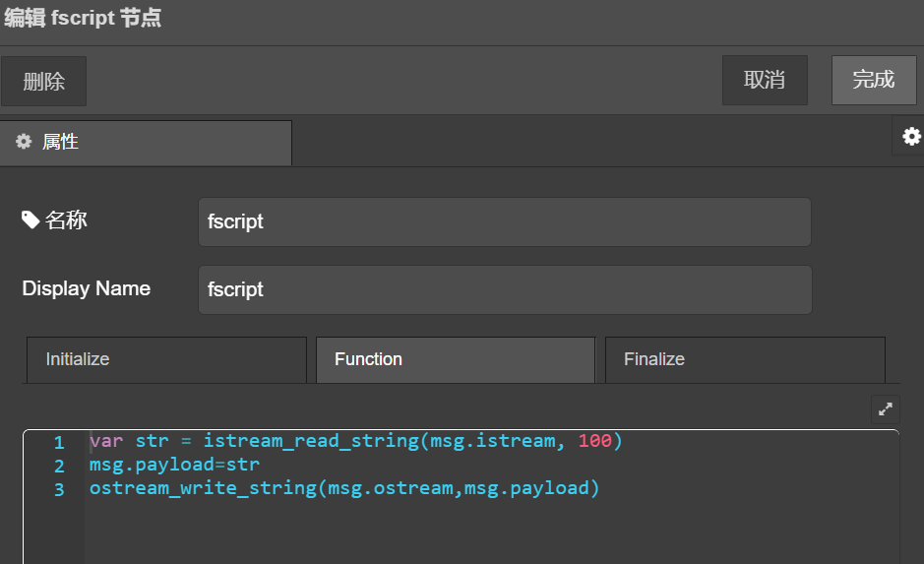Select the Function tab
Screen dimensions: 924x564
point(455,359)
